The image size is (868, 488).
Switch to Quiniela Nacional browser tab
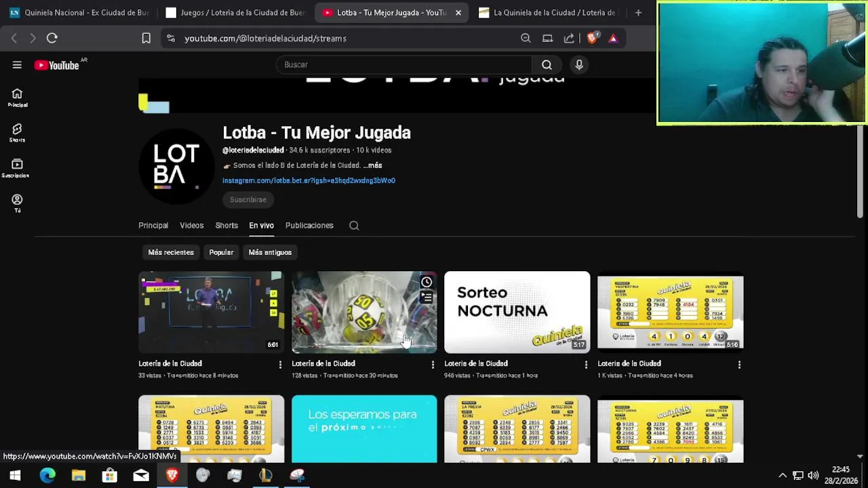[x=79, y=13]
